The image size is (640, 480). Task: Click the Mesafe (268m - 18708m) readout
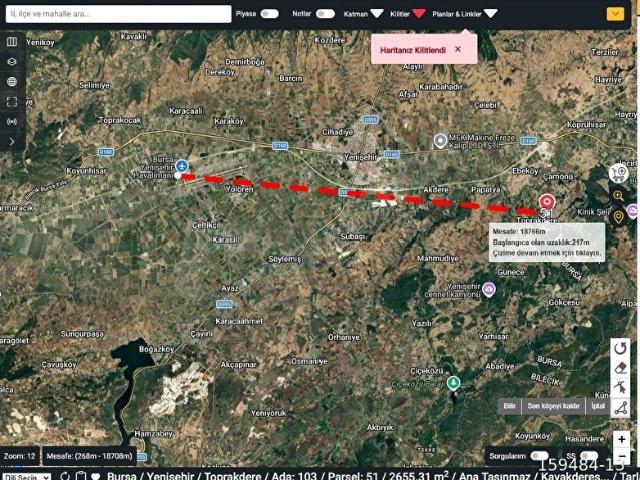click(89, 456)
